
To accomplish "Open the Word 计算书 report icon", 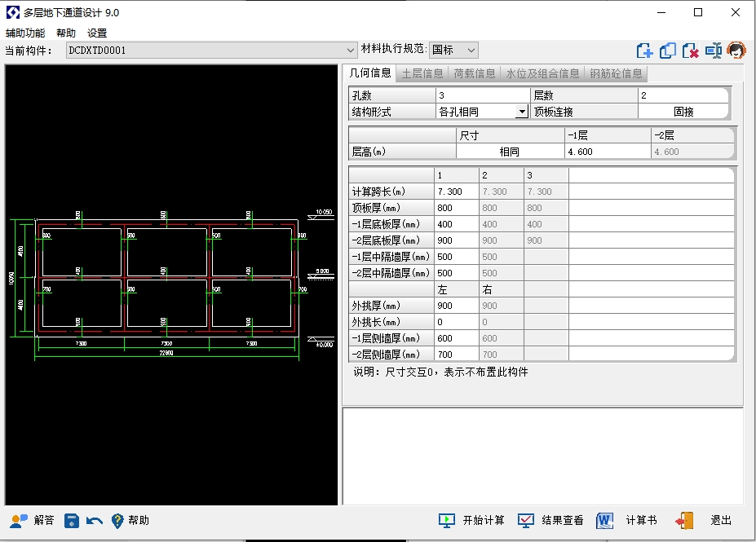I will point(604,521).
